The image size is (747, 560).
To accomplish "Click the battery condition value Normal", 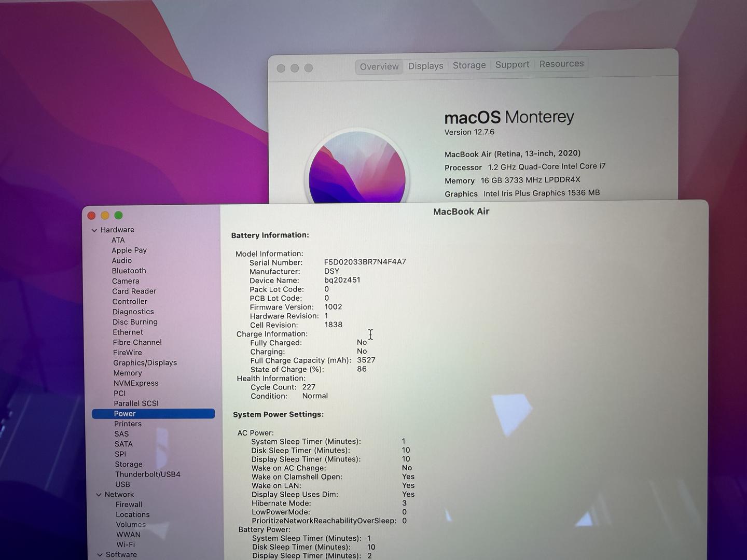I will click(x=315, y=396).
